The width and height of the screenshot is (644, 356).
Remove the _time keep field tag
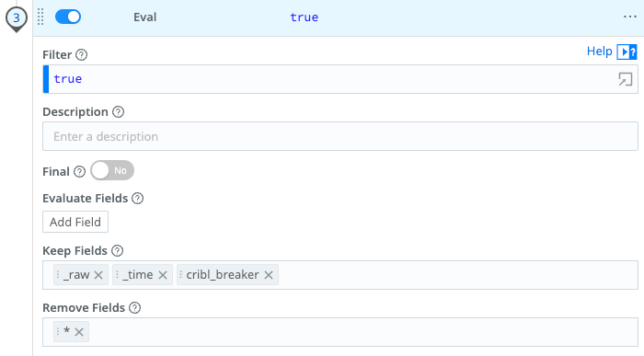[163, 275]
